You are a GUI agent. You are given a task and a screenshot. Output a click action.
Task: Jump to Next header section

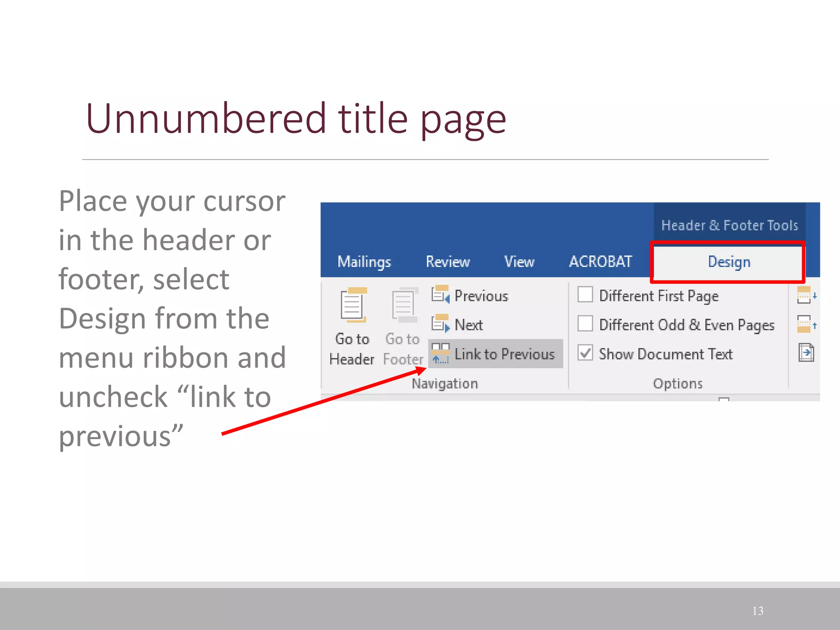click(x=457, y=324)
